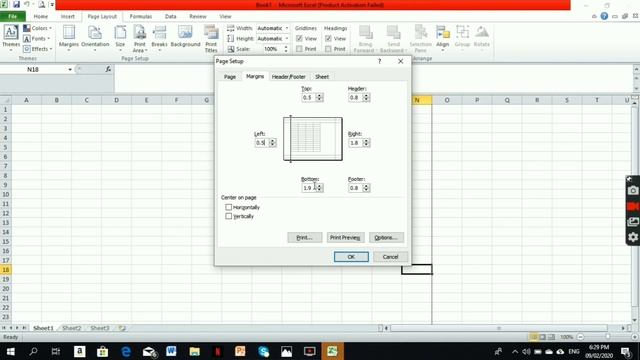Switch to the Sheet tab in dialog
The width and height of the screenshot is (640, 360).
pos(322,77)
